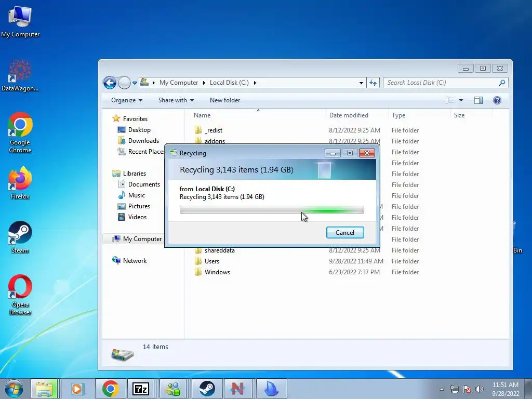This screenshot has width=532, height=399.
Task: Show hidden system tray icons arrow
Action: point(442,389)
